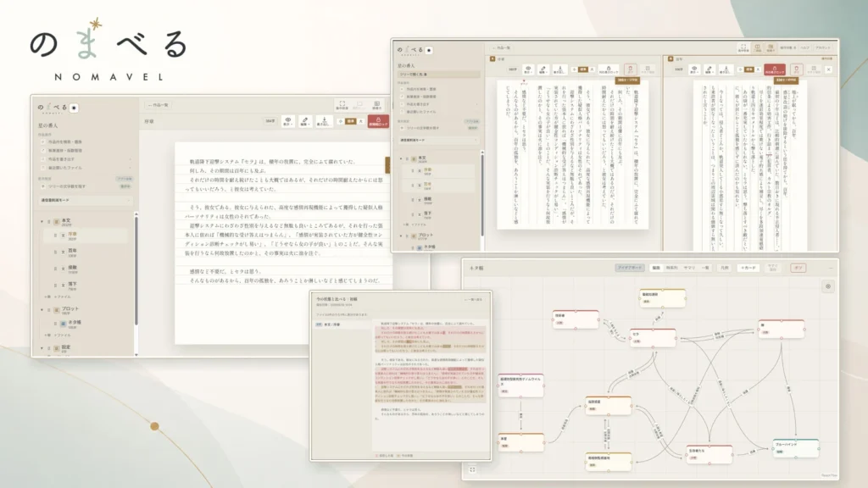This screenshot has height=488, width=868.
Task: Click trash icon in 百年 pane toolbar
Action: point(796,69)
